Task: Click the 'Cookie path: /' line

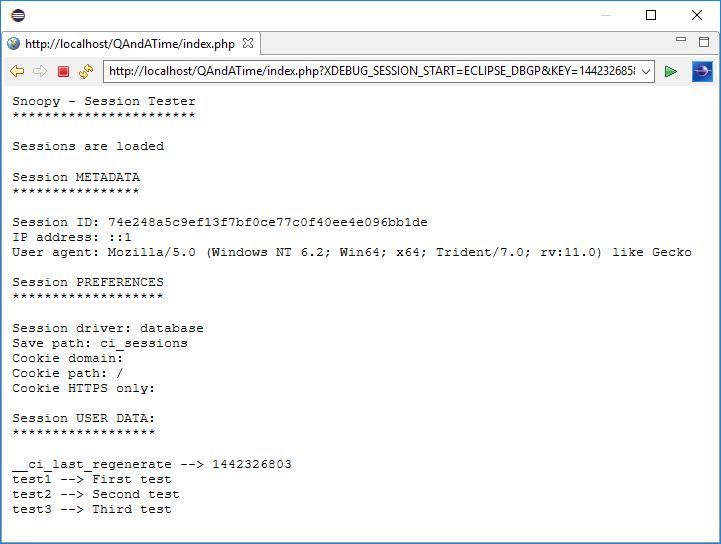Action: [68, 373]
